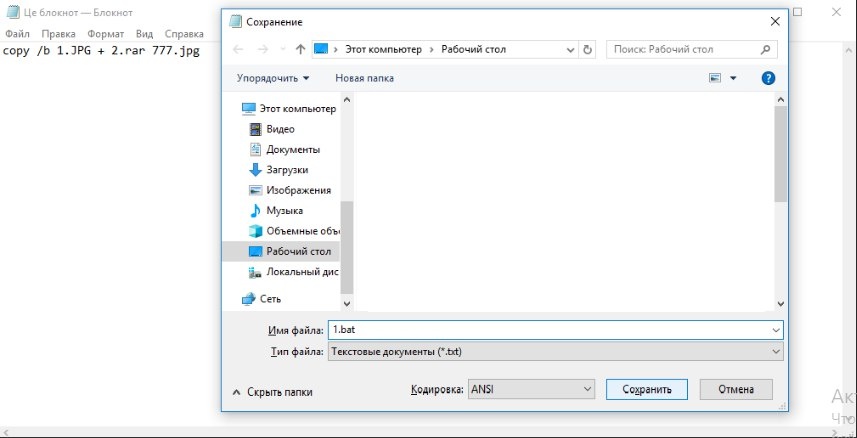The image size is (857, 438).
Task: Click the notepad icon in Save dialog title
Action: click(236, 21)
